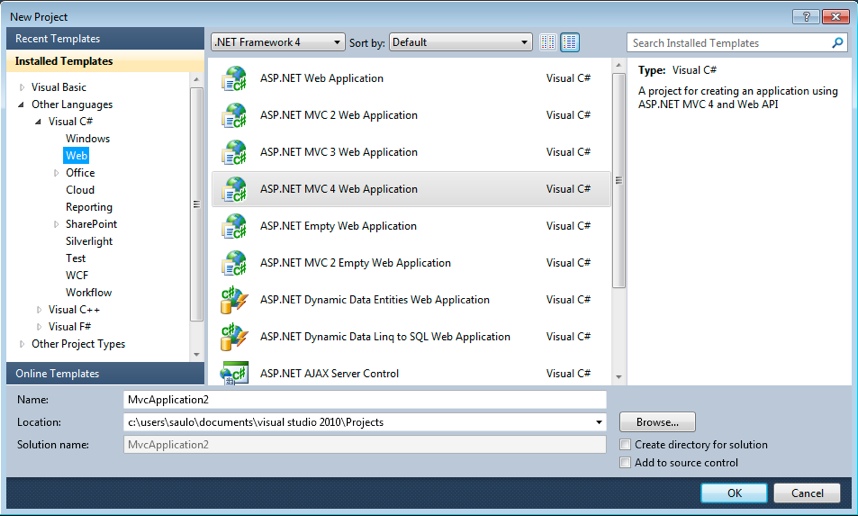The image size is (858, 516).
Task: Click the search magnifier icon
Action: click(837, 43)
